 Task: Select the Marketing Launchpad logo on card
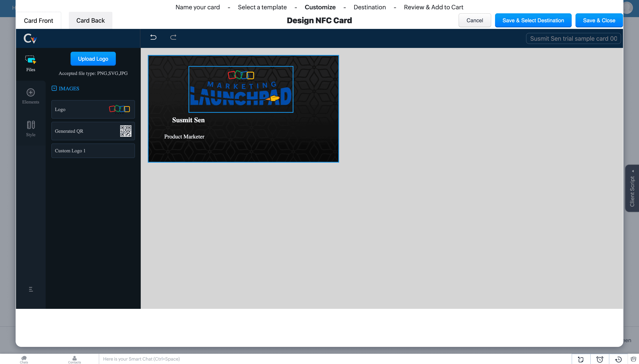tap(241, 89)
